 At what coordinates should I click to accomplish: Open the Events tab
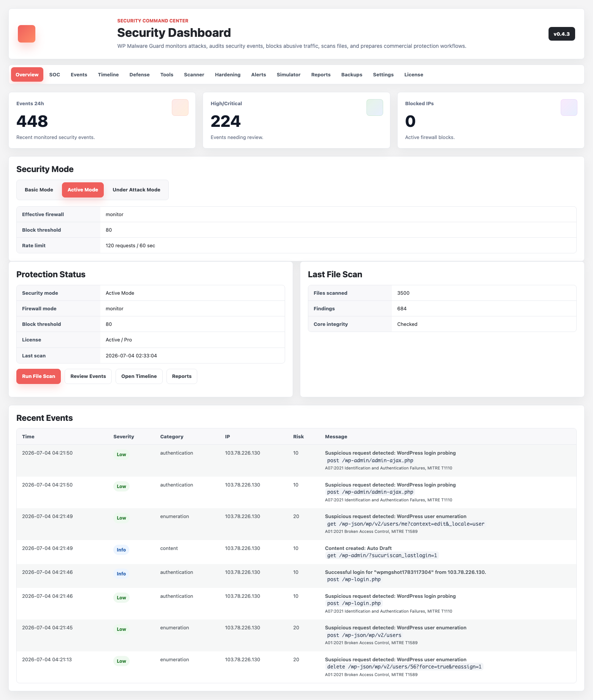(x=79, y=74)
